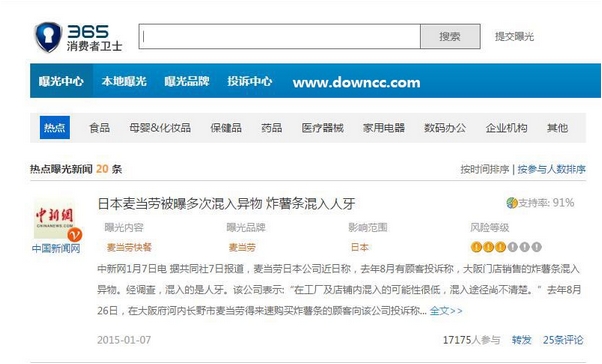Switch to 本地曝光 tab
The height and width of the screenshot is (364, 602).
coord(124,81)
